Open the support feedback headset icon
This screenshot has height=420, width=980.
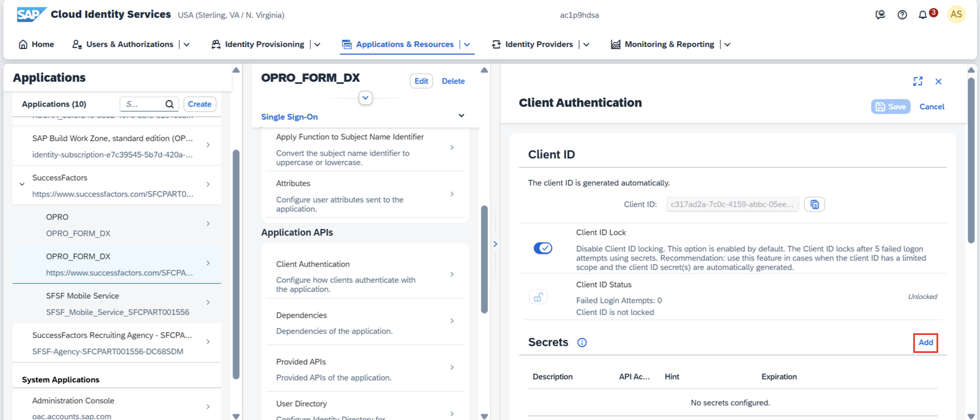point(880,15)
